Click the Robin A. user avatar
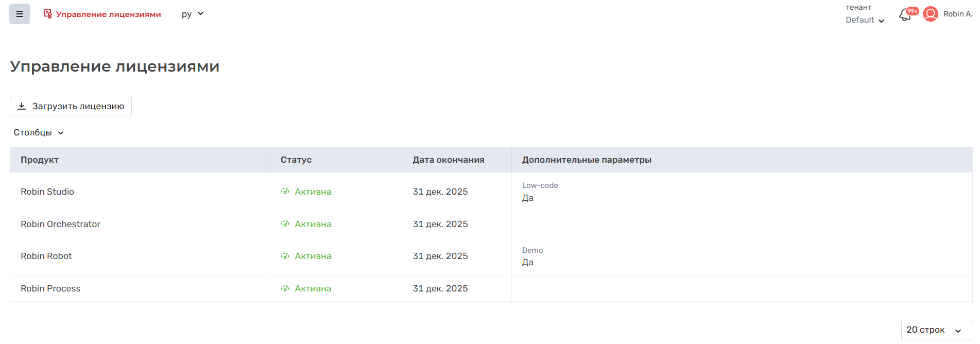This screenshot has width=980, height=344. click(930, 14)
